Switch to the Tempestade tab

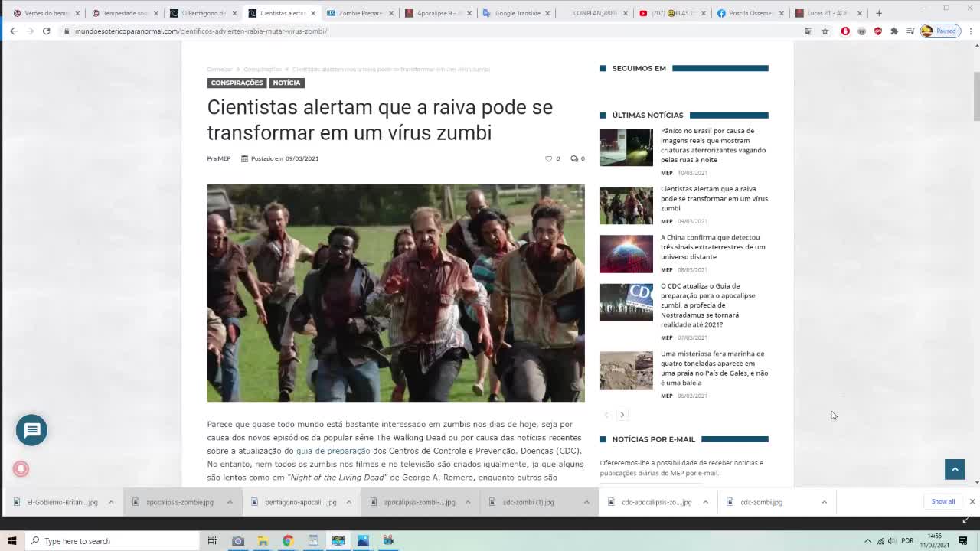click(125, 13)
